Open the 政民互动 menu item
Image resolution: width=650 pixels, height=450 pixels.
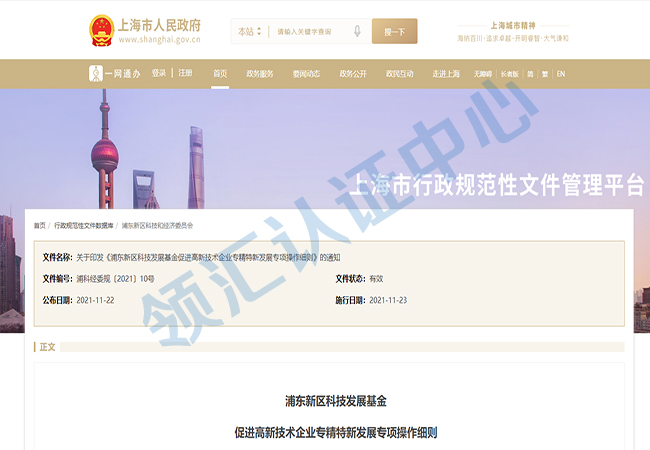pyautogui.click(x=400, y=74)
